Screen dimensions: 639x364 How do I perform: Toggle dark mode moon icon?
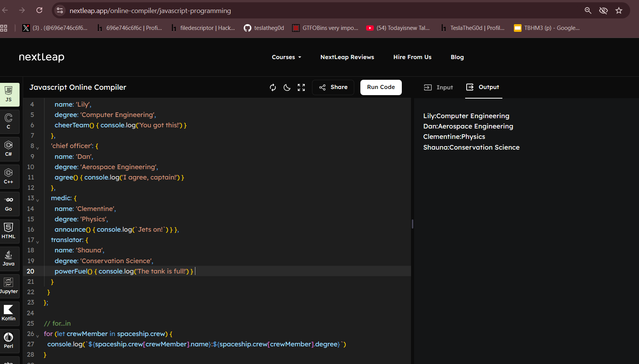tap(287, 87)
